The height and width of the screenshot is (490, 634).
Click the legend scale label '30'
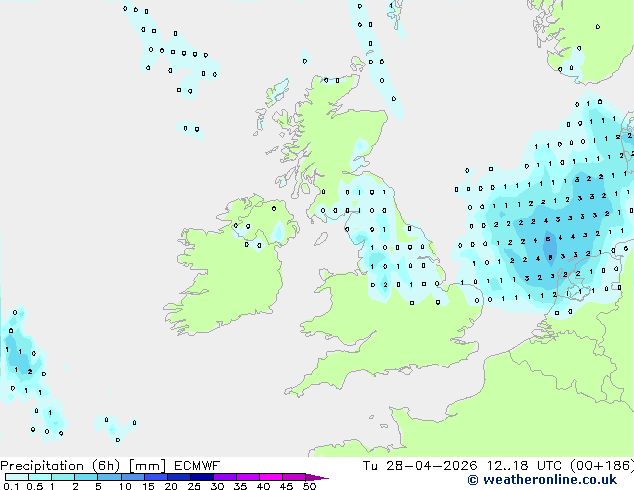pyautogui.click(x=218, y=486)
